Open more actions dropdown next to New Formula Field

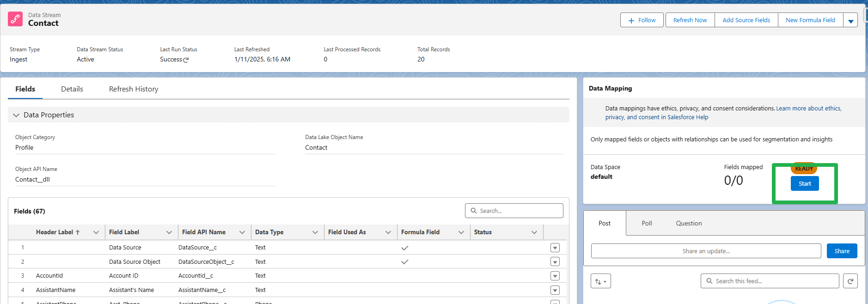tap(850, 20)
